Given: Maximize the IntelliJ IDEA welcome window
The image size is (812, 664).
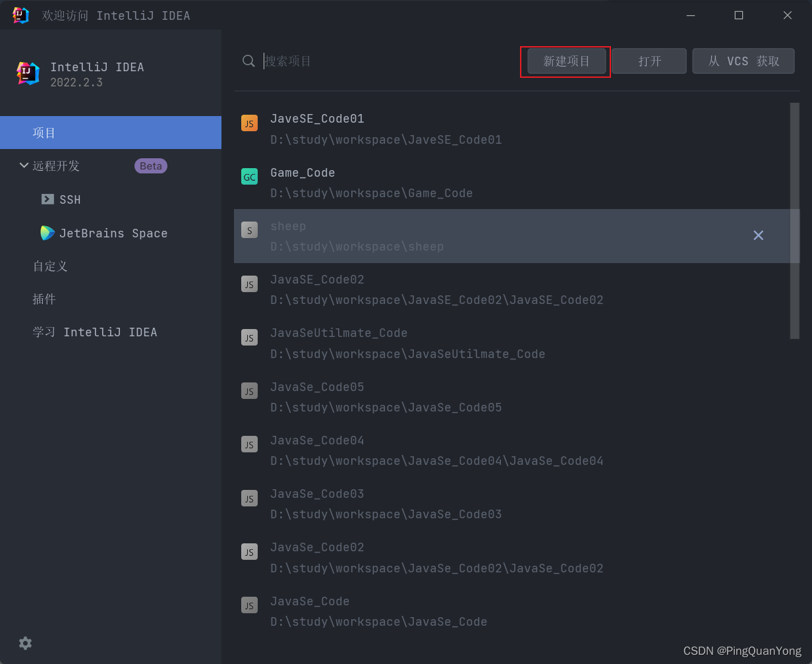Looking at the screenshot, I should 739,15.
